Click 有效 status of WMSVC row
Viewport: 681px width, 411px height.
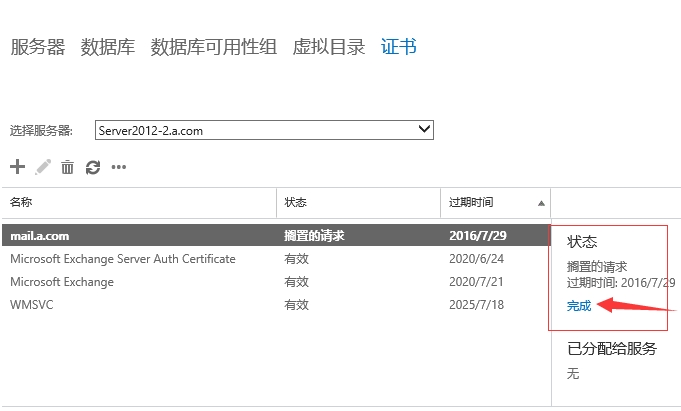[x=296, y=305]
